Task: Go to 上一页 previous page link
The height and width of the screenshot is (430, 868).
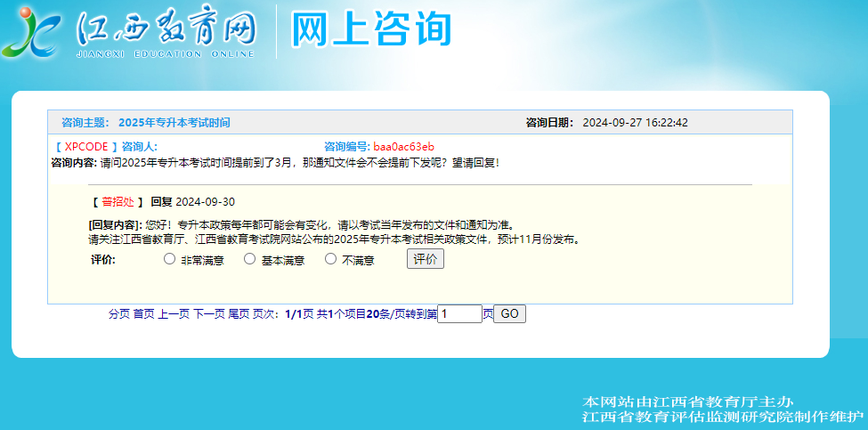Action: click(x=174, y=314)
